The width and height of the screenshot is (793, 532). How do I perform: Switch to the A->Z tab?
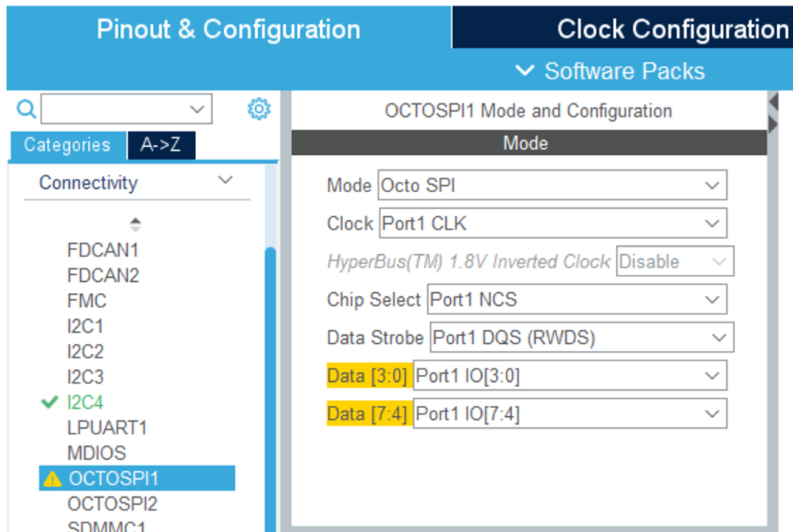point(161,145)
